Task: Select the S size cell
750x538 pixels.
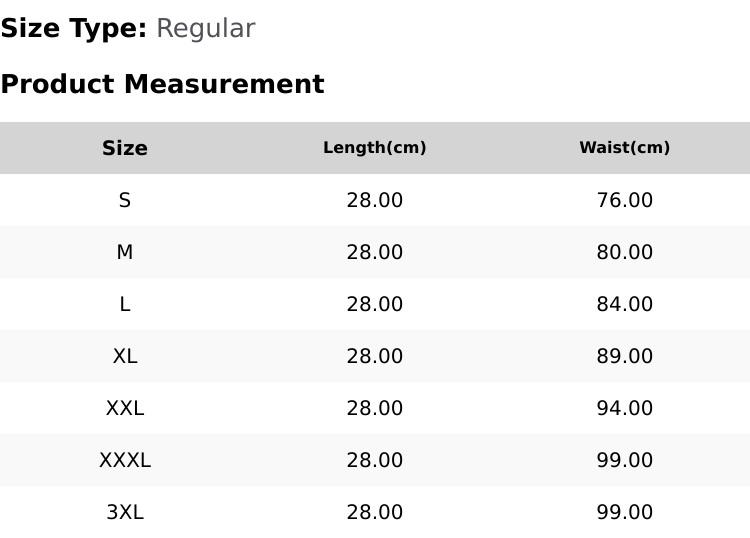Action: click(x=125, y=200)
